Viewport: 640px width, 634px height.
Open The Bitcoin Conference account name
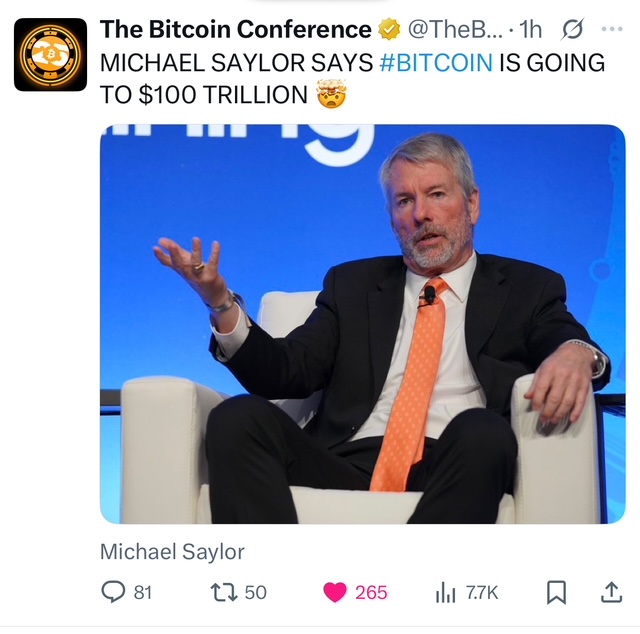click(236, 29)
